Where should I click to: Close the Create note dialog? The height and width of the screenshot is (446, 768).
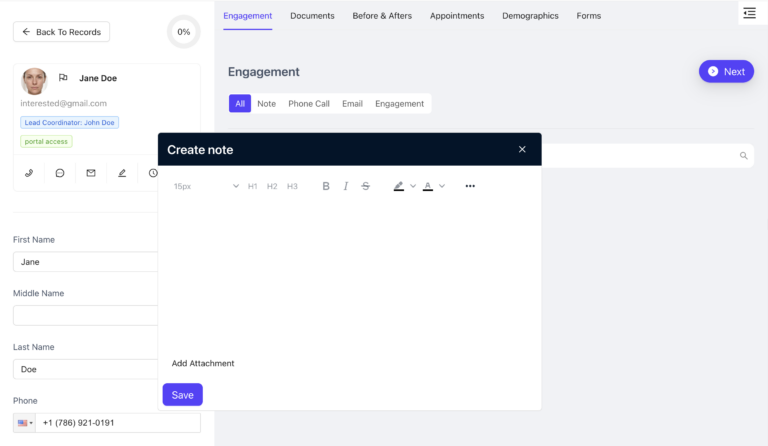[x=522, y=149]
